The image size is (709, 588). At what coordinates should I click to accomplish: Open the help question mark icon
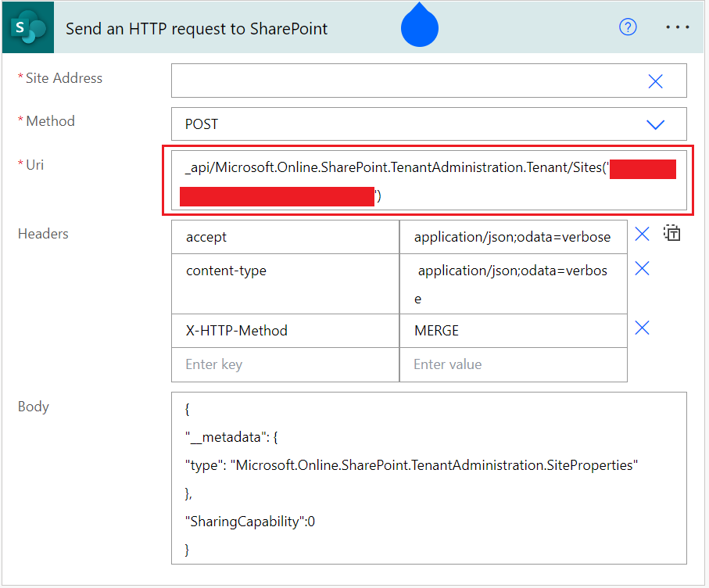point(628,27)
